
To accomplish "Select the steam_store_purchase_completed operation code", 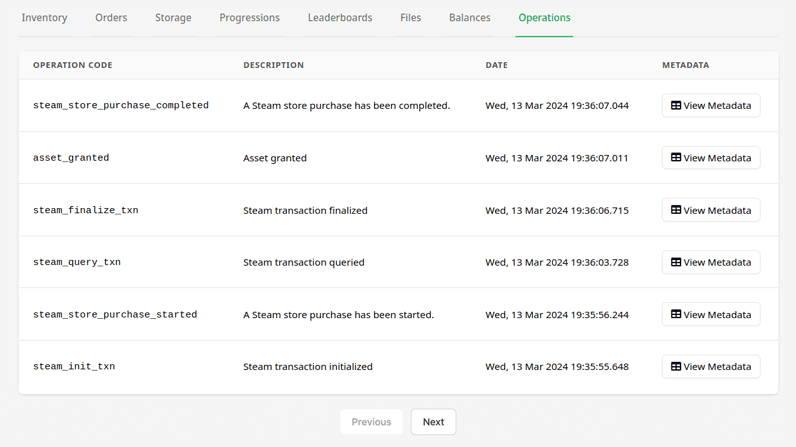I will pyautogui.click(x=121, y=105).
